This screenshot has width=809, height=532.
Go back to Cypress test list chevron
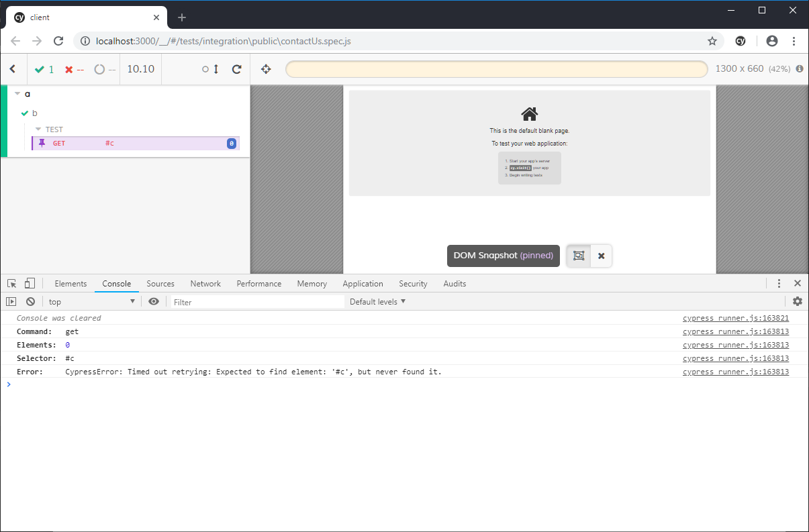click(x=12, y=68)
